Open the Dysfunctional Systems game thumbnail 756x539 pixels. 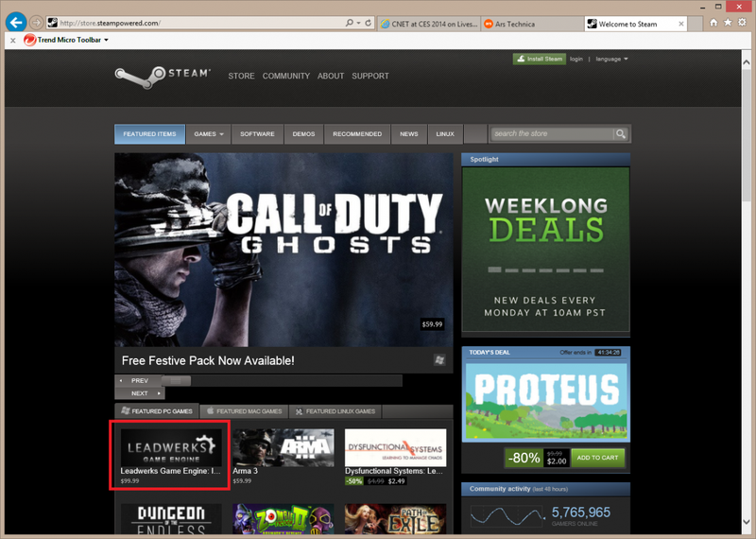(395, 447)
